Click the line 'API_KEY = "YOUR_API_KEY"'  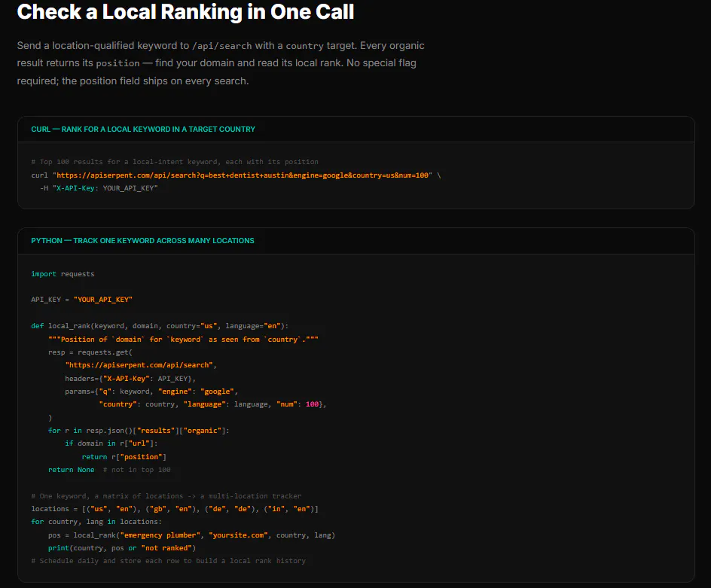[81, 300]
